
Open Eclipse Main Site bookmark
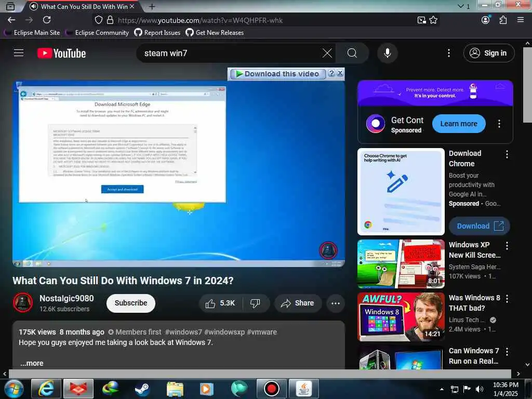33,33
